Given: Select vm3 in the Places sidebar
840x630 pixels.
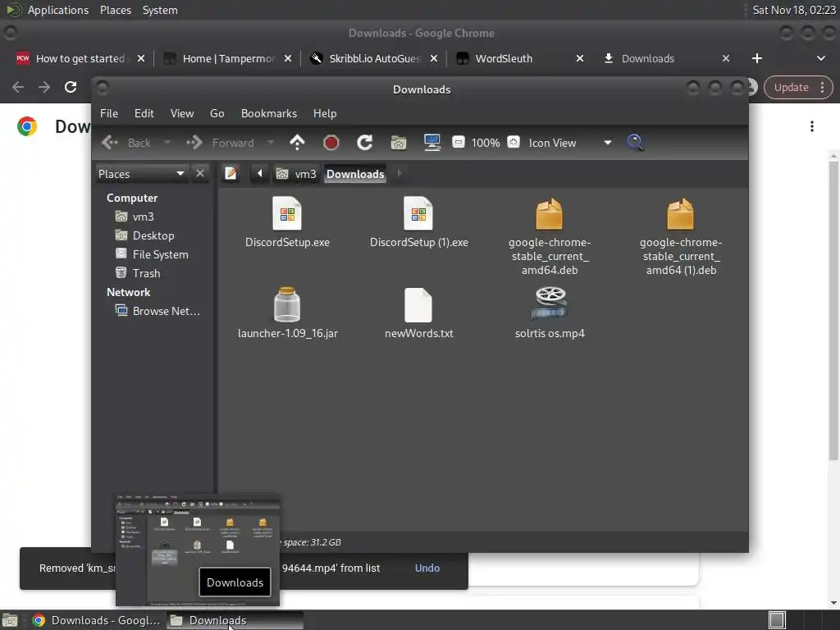Looking at the screenshot, I should click(x=135, y=217).
